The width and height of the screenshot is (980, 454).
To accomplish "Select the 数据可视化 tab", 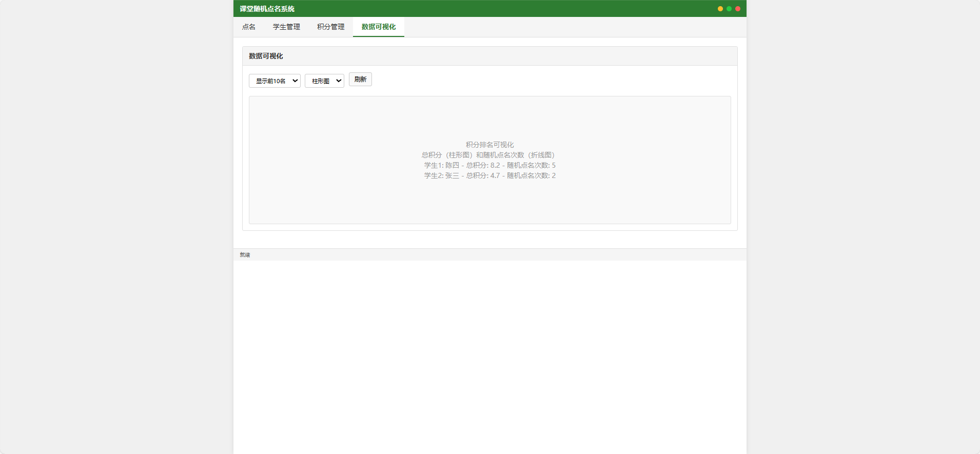I will click(x=379, y=27).
